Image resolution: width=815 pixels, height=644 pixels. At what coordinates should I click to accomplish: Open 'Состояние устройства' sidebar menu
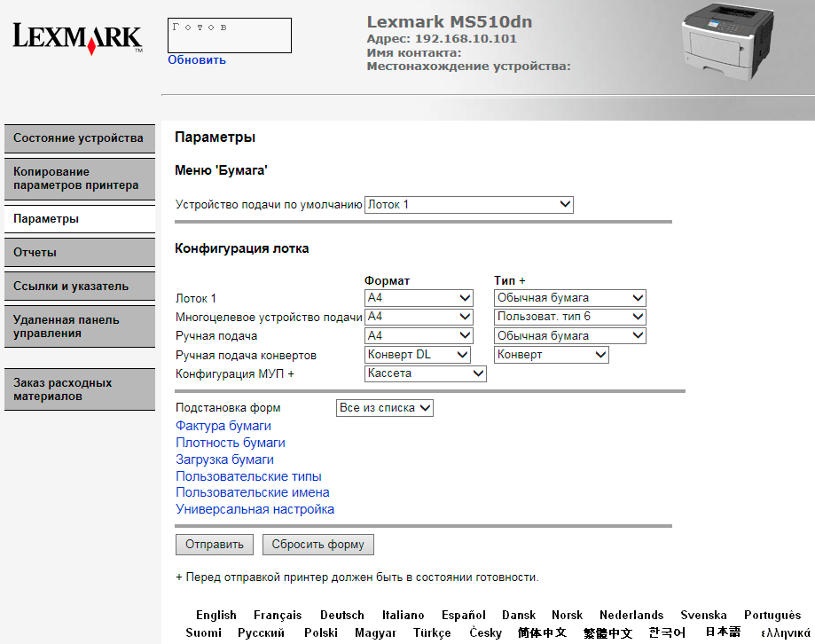point(80,138)
